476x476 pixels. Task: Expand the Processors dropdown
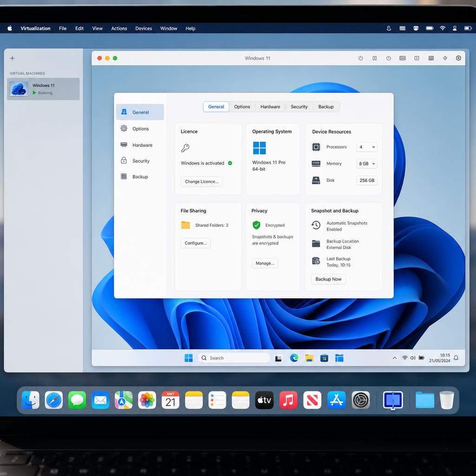[x=367, y=147]
